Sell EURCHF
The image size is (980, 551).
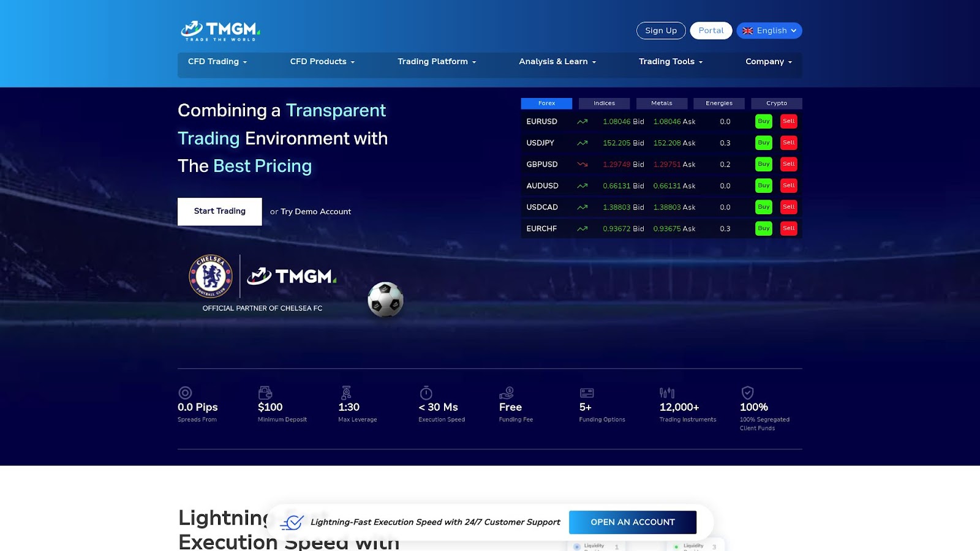(789, 228)
